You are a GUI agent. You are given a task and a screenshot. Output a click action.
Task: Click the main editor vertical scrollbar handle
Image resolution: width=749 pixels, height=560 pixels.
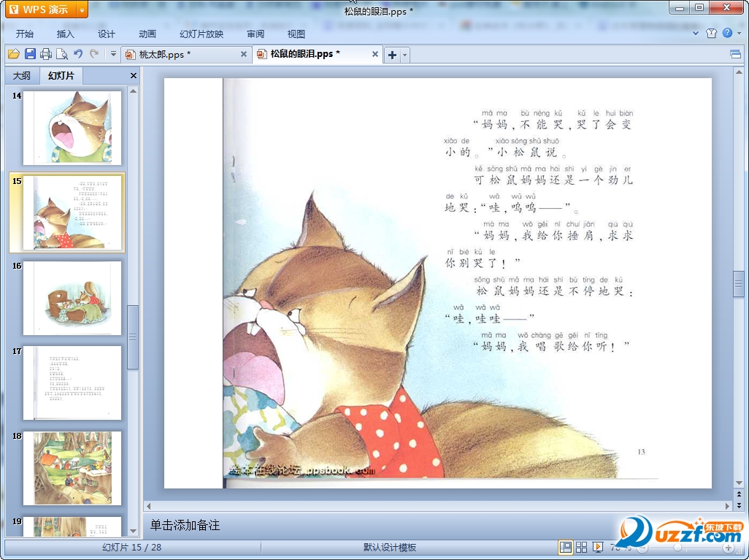pyautogui.click(x=739, y=284)
